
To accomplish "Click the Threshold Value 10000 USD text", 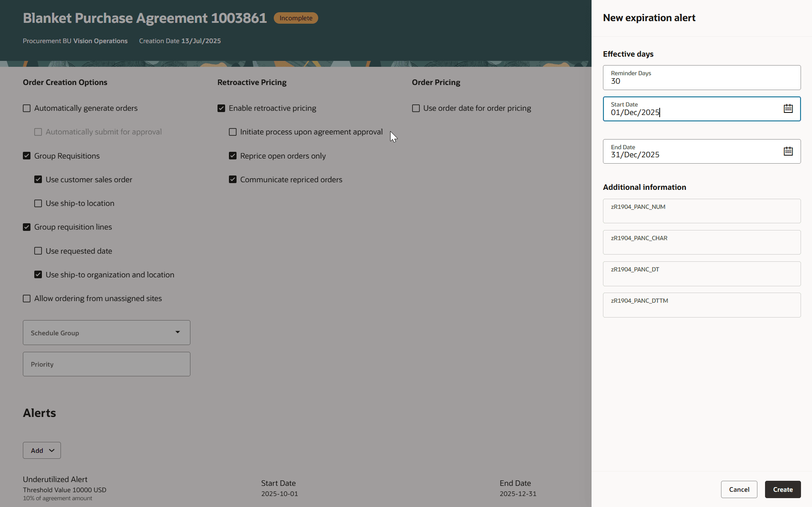I will pos(64,490).
